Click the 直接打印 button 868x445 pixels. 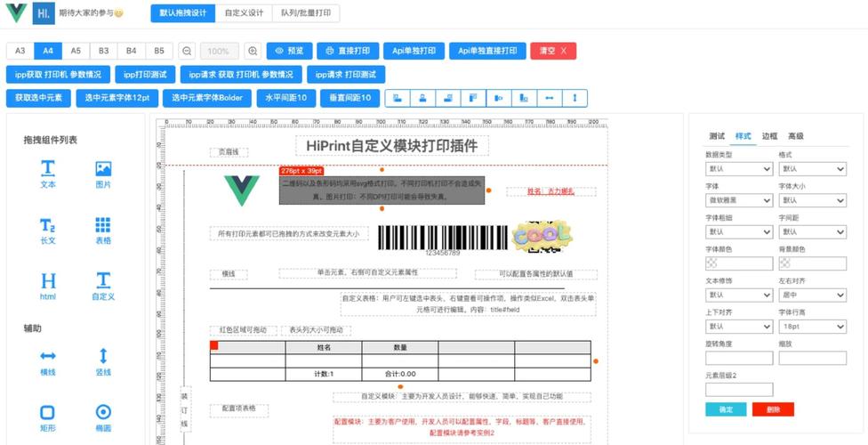[348, 51]
